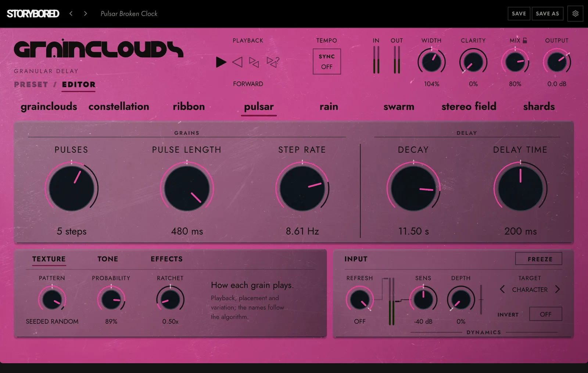
Task: Click the Save As button
Action: [548, 14]
